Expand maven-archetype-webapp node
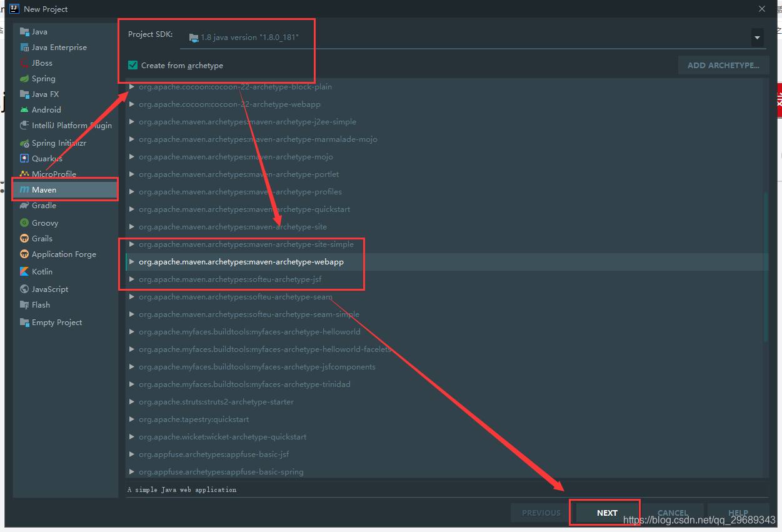The image size is (782, 532). click(x=131, y=262)
